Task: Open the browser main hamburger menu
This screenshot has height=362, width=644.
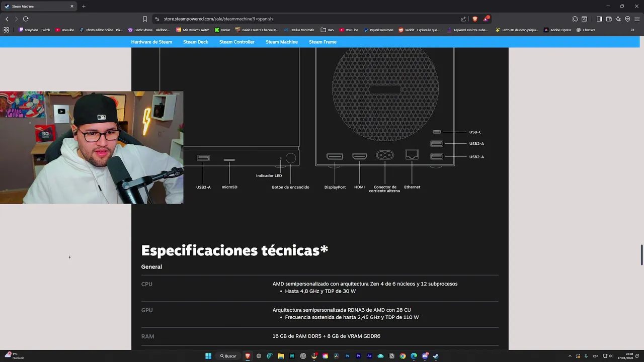Action: [637, 19]
